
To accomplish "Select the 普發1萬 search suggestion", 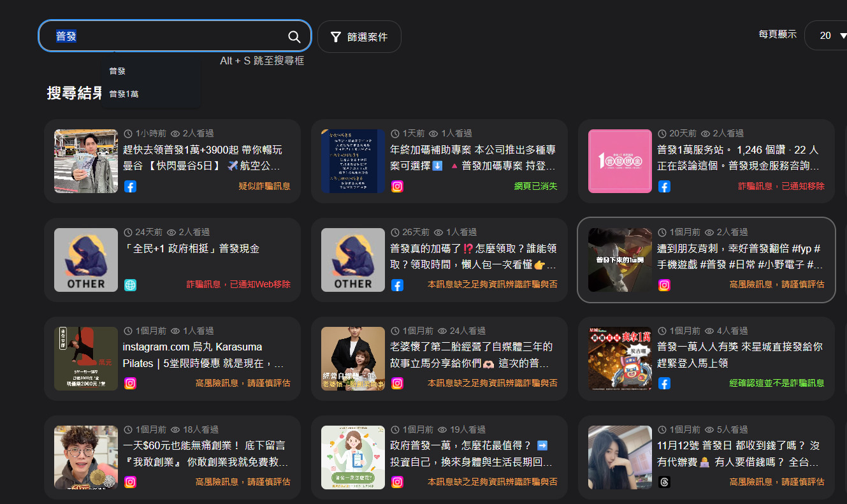I will pyautogui.click(x=124, y=94).
